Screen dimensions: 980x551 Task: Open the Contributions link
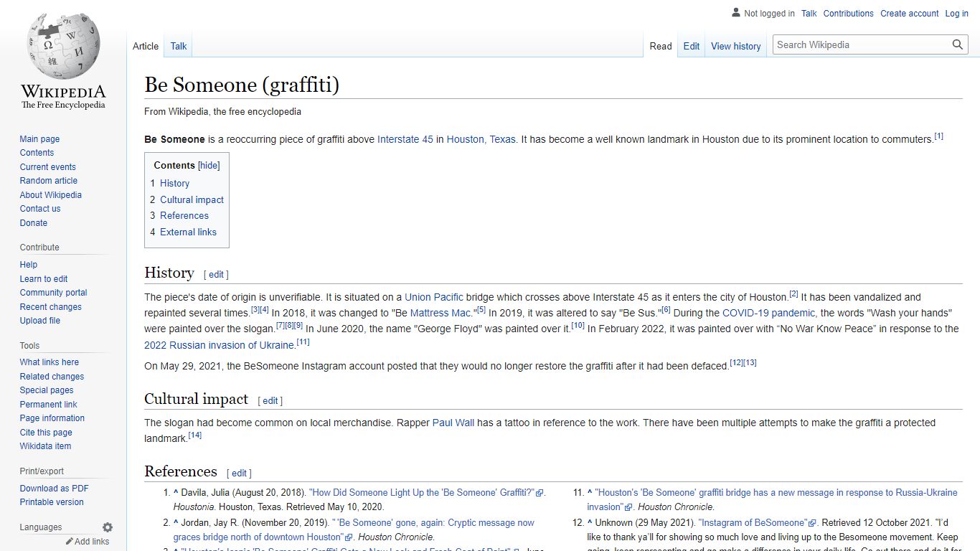click(x=849, y=13)
